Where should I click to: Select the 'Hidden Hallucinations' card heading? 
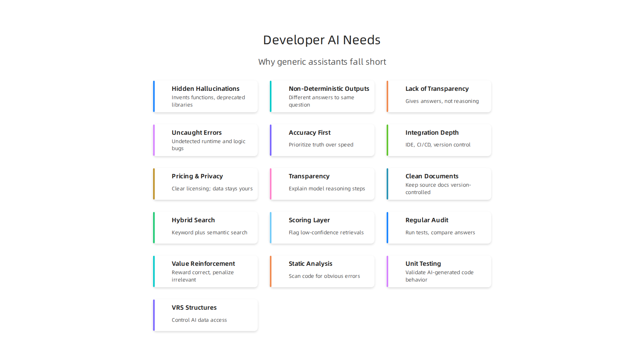(x=206, y=88)
